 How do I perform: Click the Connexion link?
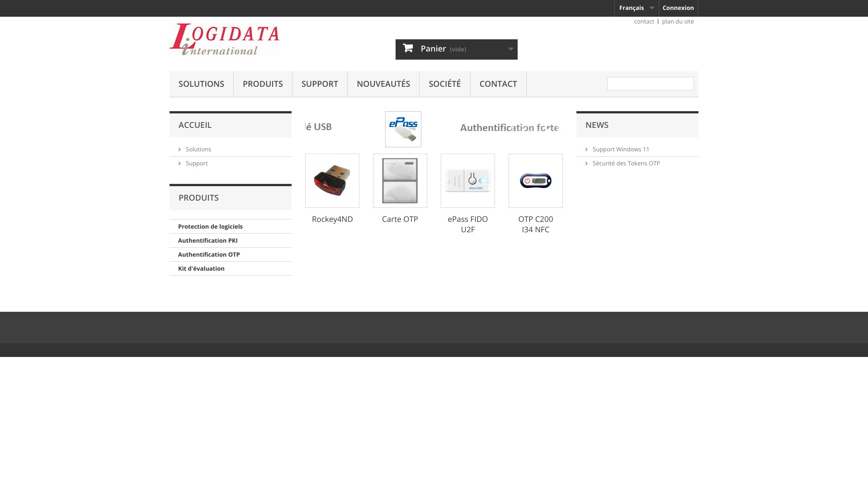pyautogui.click(x=678, y=8)
